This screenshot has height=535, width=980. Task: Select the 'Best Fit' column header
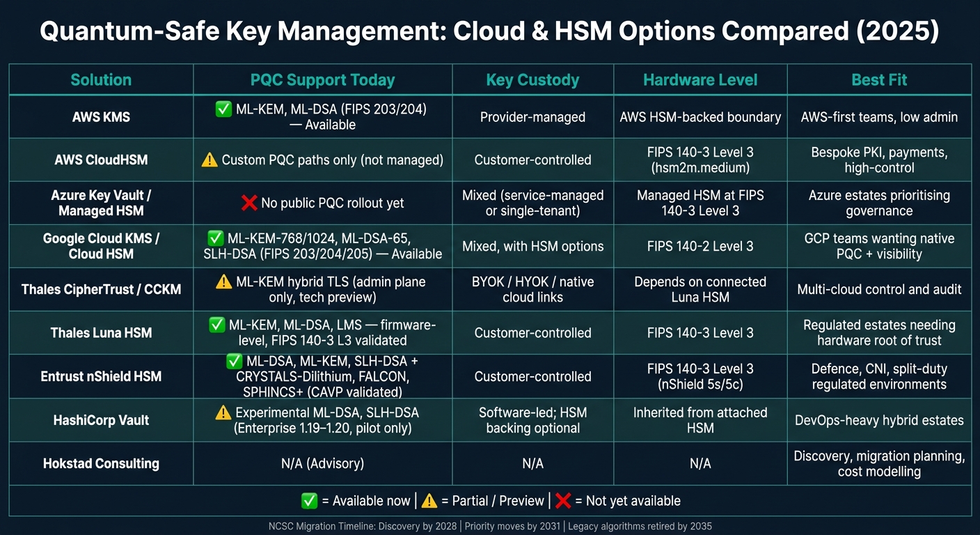[x=879, y=80]
